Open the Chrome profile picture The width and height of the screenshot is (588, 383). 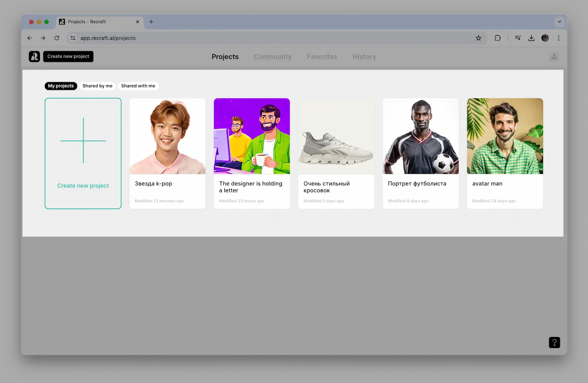[545, 38]
